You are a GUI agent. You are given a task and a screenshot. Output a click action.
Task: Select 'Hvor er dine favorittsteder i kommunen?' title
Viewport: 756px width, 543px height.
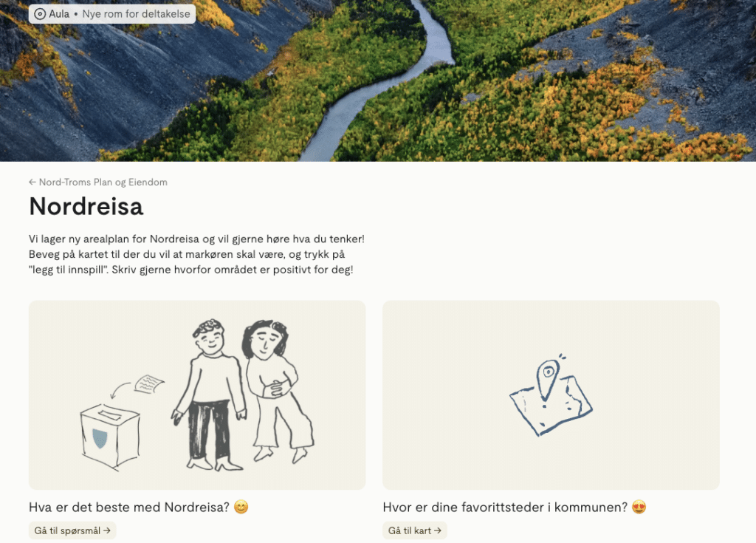[505, 508]
